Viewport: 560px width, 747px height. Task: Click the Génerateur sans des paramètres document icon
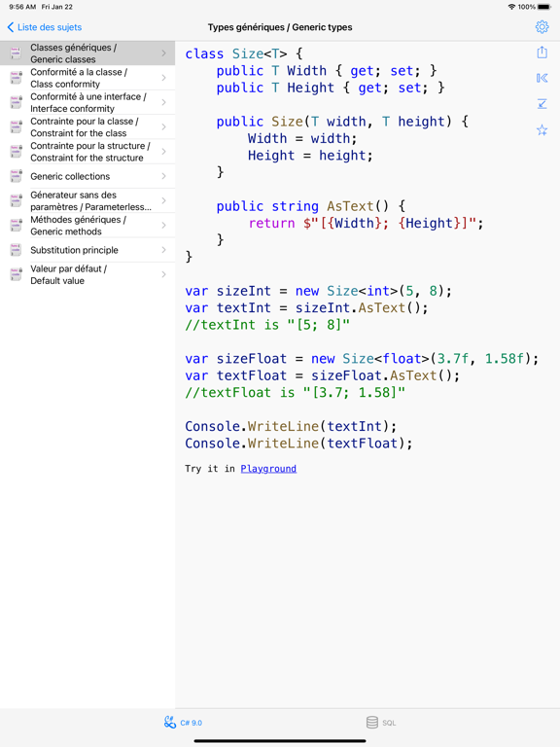(x=17, y=200)
